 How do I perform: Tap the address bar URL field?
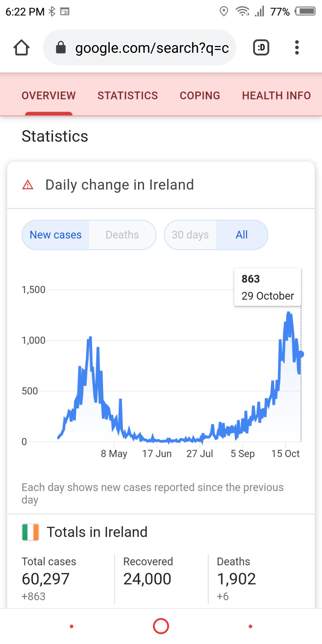pyautogui.click(x=152, y=48)
